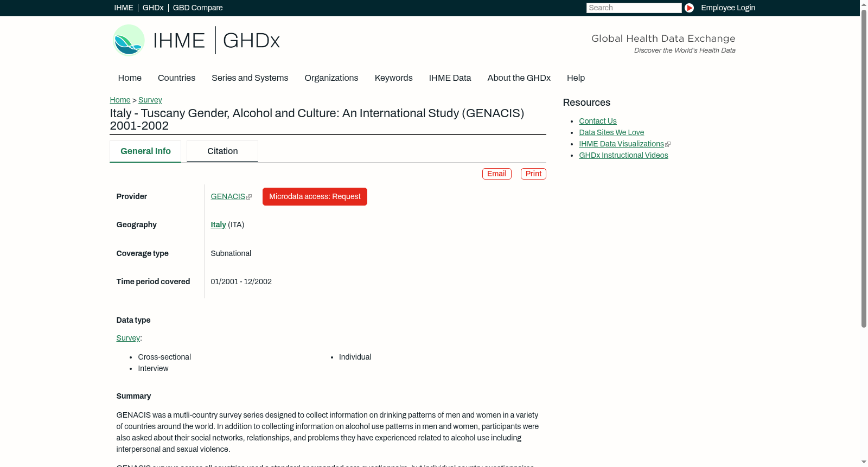This screenshot has width=868, height=467.
Task: Open IHME Data Visualizations link
Action: (621, 144)
